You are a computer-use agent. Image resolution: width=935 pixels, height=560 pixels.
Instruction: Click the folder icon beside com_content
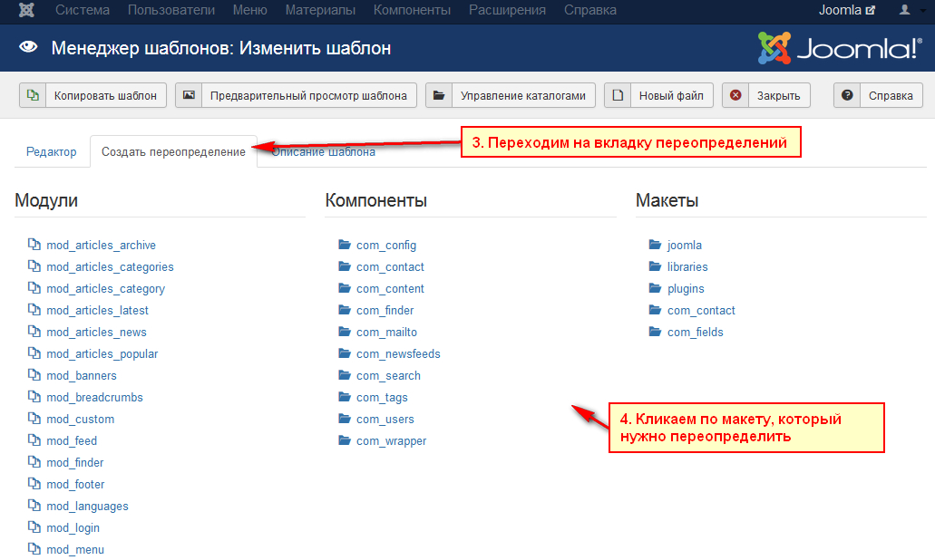[344, 288]
